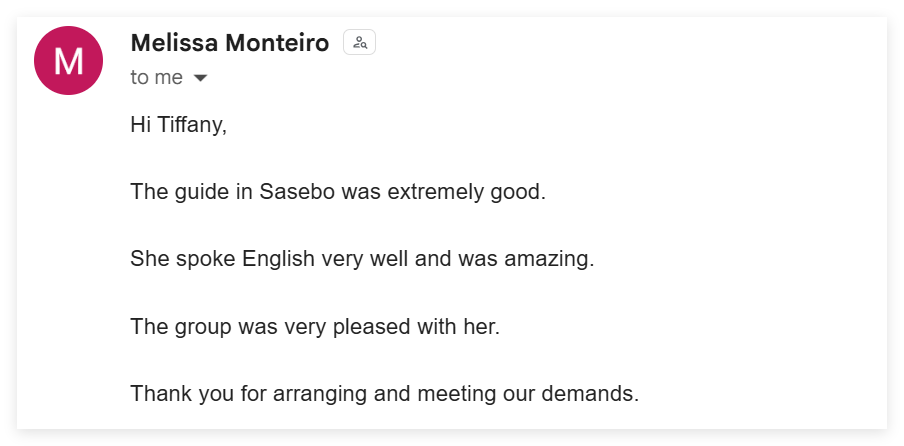Click the "to me" recipient text
Screen dimensions: 904x446
point(157,78)
